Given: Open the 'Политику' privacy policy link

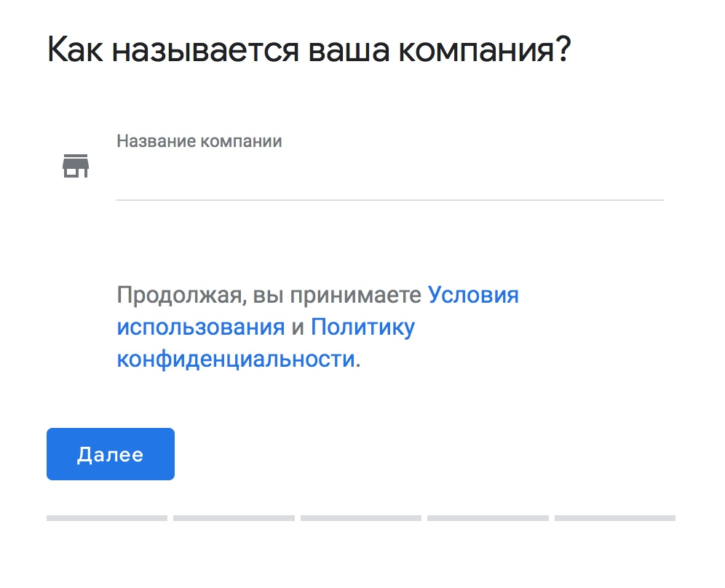Looking at the screenshot, I should (362, 327).
